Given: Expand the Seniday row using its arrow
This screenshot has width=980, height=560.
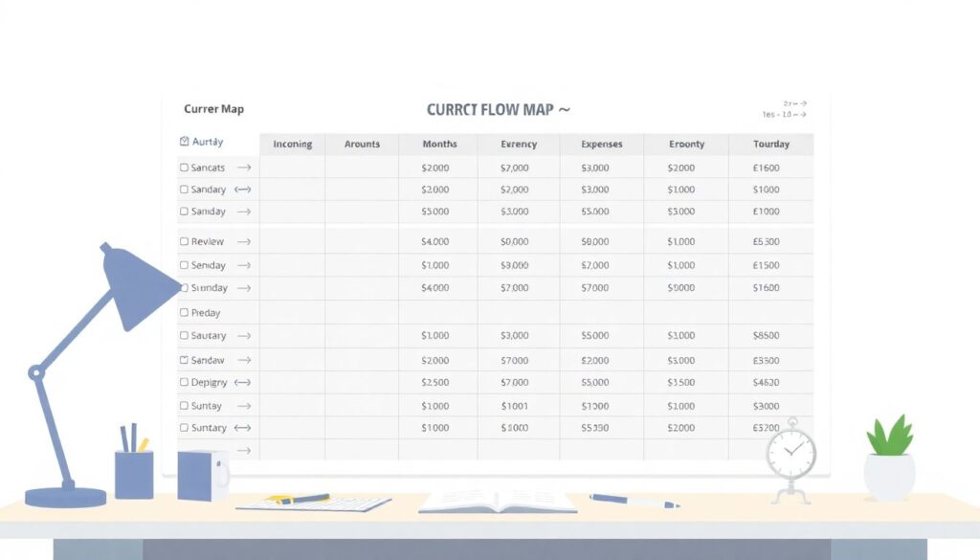Looking at the screenshot, I should click(244, 265).
